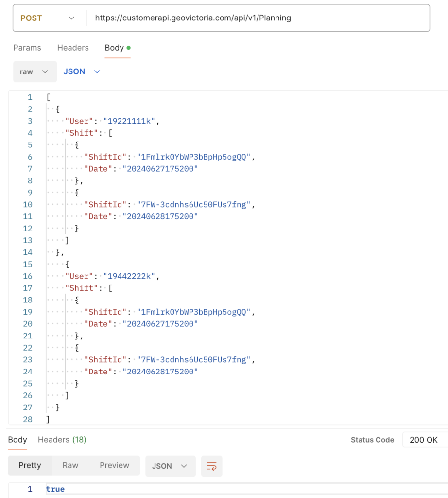The image size is (448, 498).
Task: Toggle the wrap lines icon in response
Action: (x=211, y=466)
